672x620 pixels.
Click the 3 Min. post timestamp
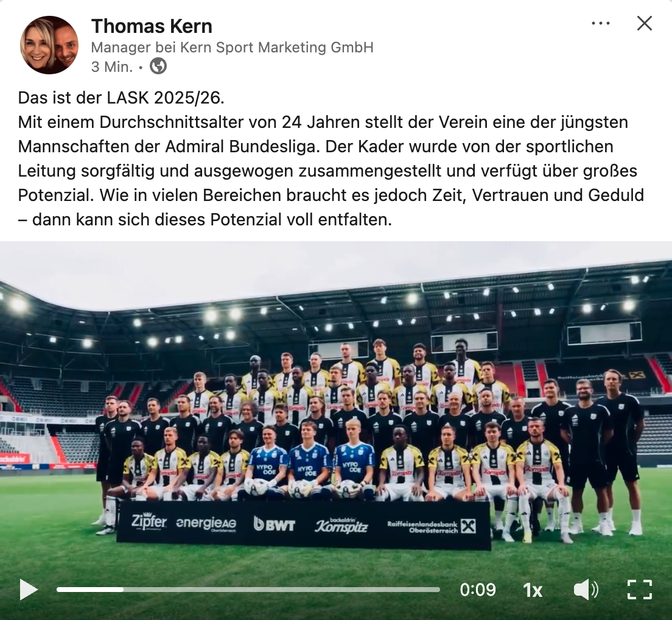112,67
